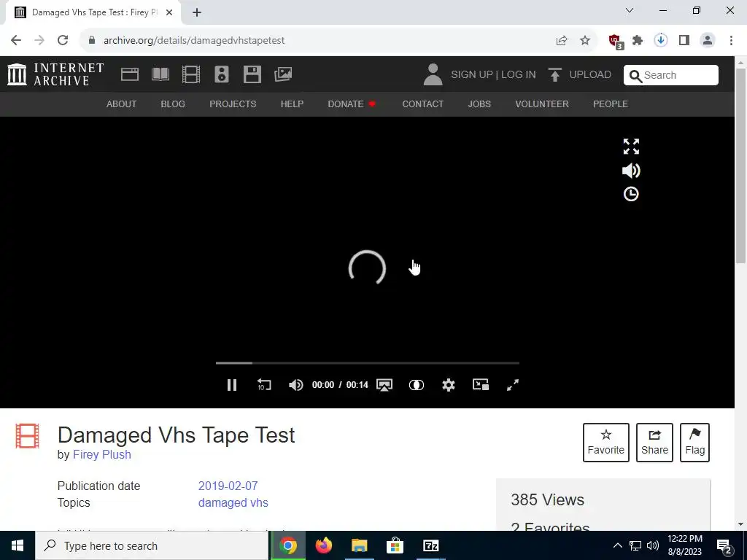Open the HELP menu item

[x=292, y=104]
